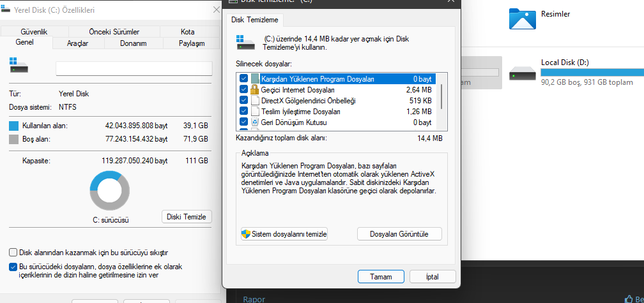The image size is (644, 303).
Task: Click the 2,64 MB size value
Action: (x=419, y=90)
